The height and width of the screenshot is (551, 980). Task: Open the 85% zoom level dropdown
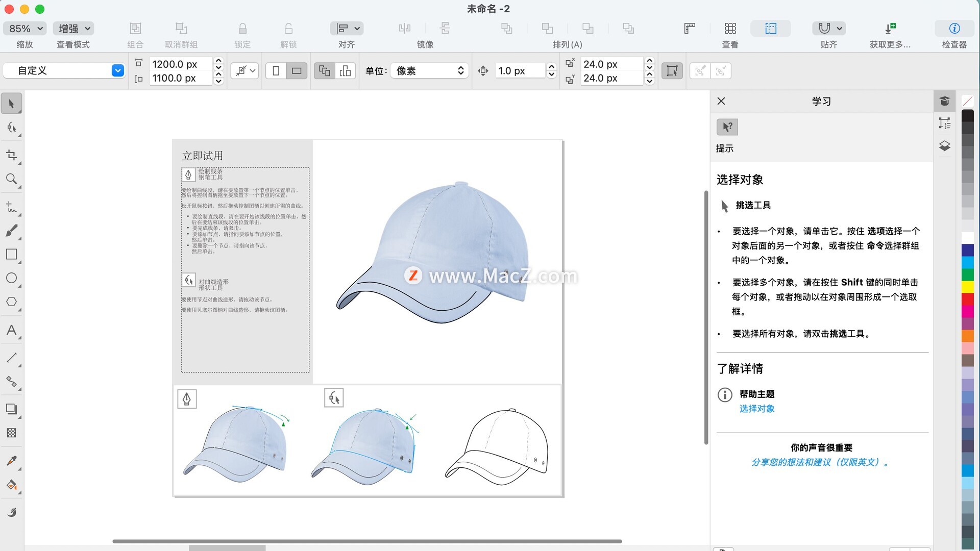[24, 29]
